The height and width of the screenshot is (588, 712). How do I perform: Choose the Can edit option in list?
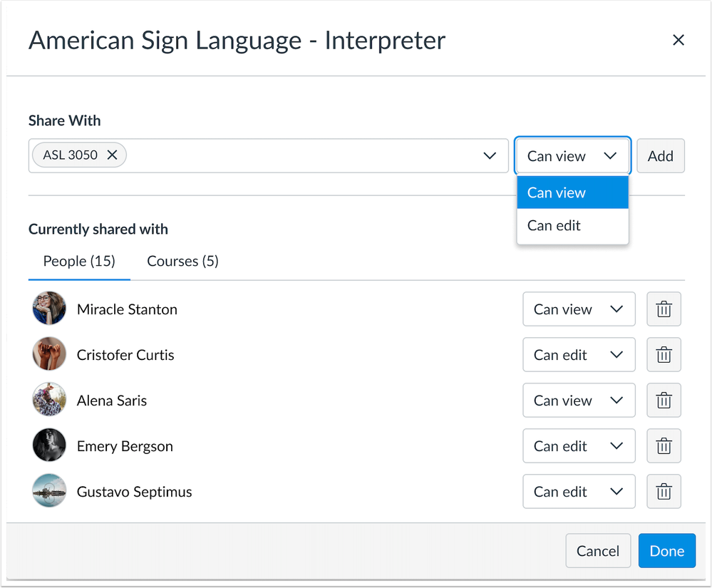572,225
